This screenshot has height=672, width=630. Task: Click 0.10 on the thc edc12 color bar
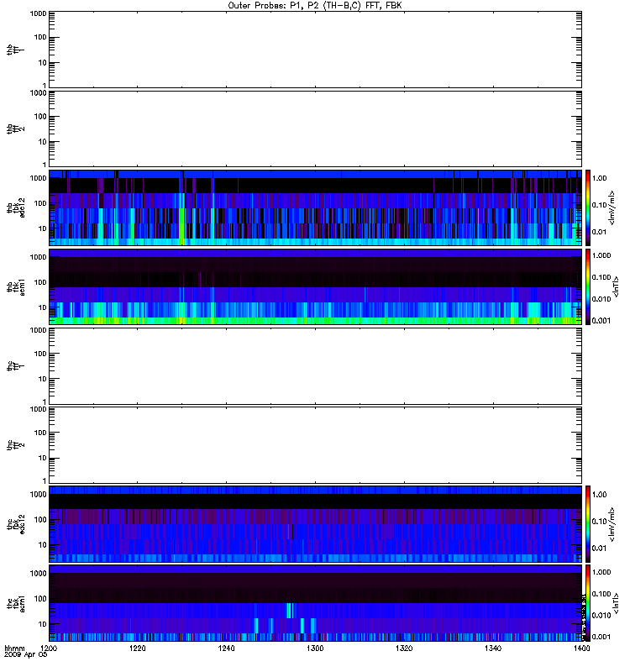pos(600,521)
